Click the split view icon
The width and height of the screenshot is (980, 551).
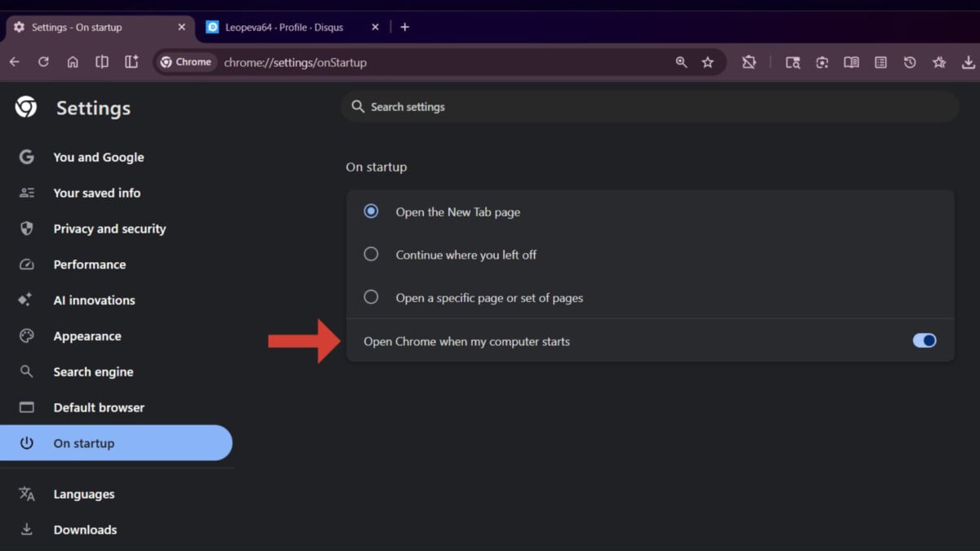click(102, 62)
